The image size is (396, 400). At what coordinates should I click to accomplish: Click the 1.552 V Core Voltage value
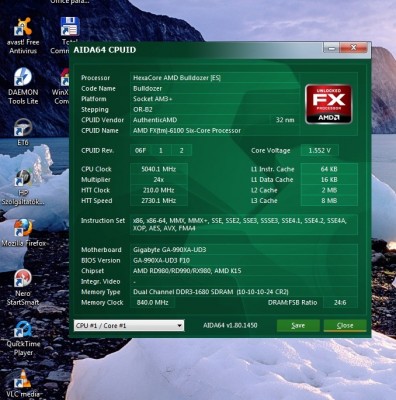click(319, 151)
